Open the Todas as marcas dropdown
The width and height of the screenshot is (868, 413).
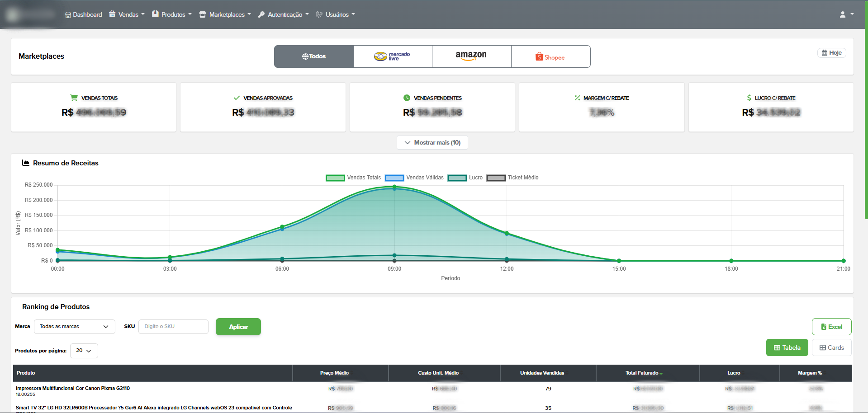[x=74, y=326]
